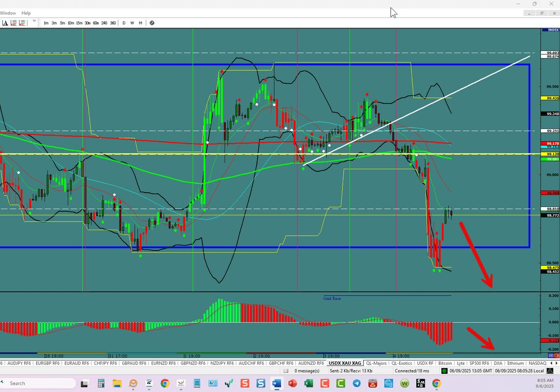The image size is (560, 392).
Task: Click the right arrow to scroll symbol tabs
Action: [x=557, y=363]
